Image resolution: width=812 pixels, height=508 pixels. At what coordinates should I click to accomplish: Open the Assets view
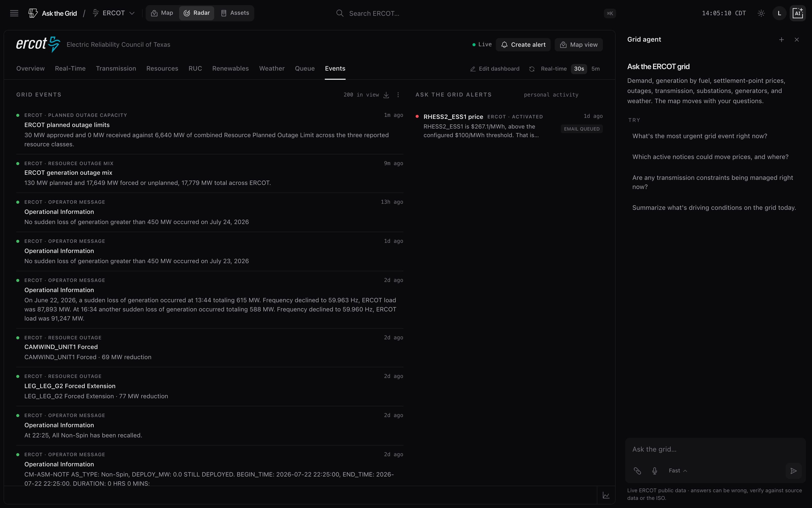point(235,13)
